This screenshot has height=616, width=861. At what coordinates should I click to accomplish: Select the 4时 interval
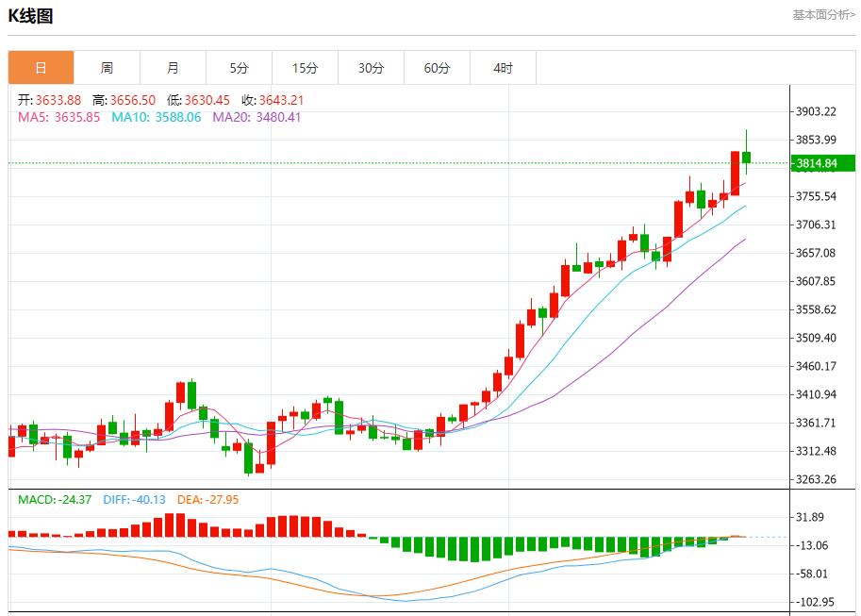click(x=503, y=67)
